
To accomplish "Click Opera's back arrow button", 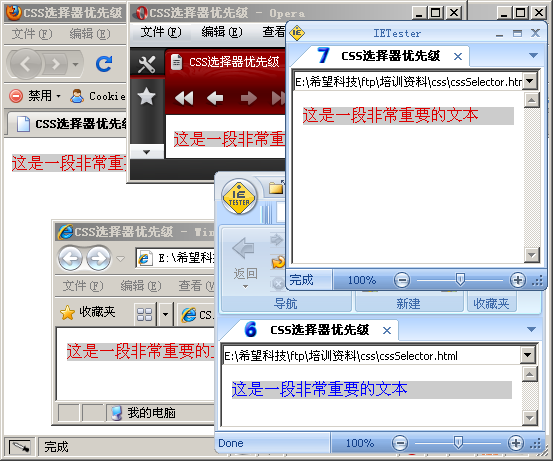I will [x=215, y=98].
